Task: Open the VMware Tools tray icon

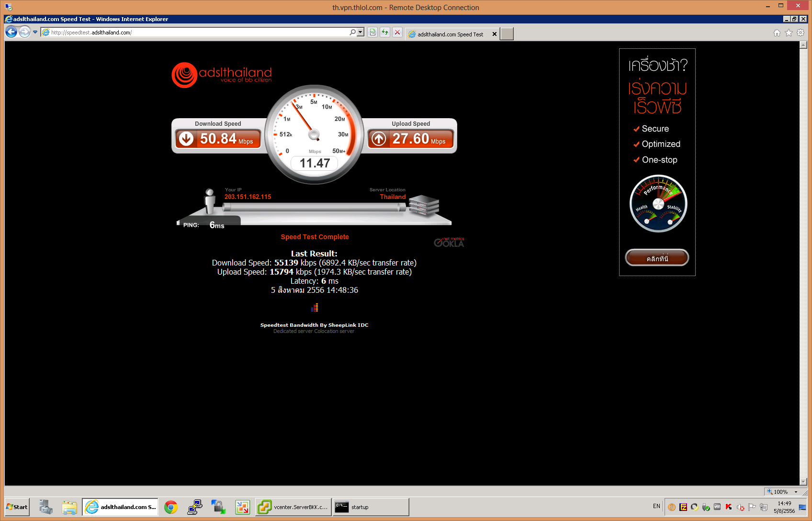Action: [x=717, y=507]
